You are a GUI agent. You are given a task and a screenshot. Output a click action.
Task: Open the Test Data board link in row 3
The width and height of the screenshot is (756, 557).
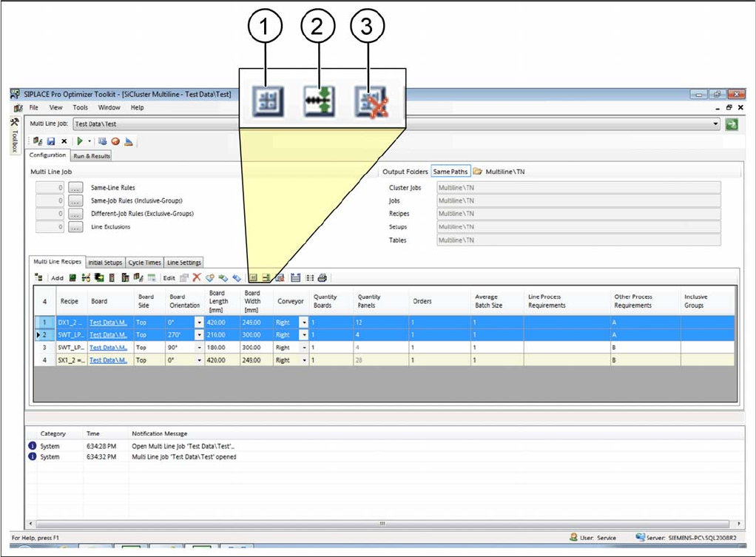coord(108,348)
